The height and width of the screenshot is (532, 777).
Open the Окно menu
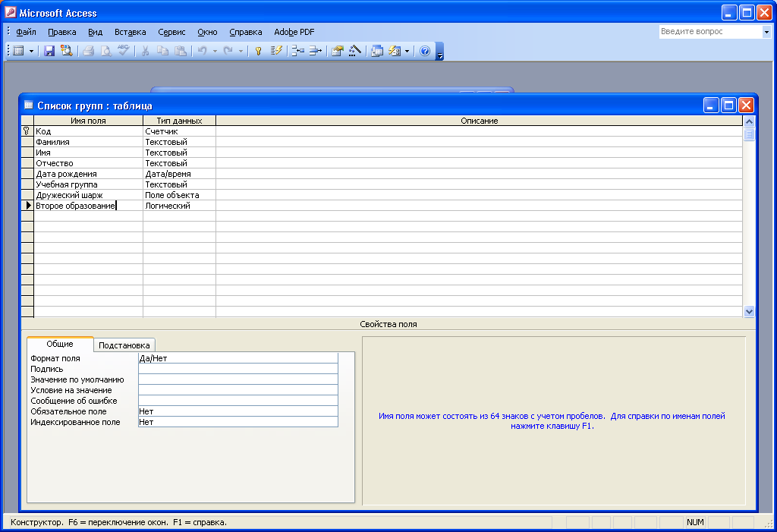207,32
